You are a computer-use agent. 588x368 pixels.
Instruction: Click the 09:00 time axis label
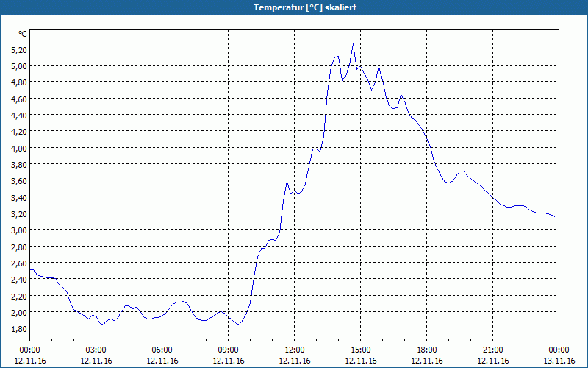[x=229, y=350]
